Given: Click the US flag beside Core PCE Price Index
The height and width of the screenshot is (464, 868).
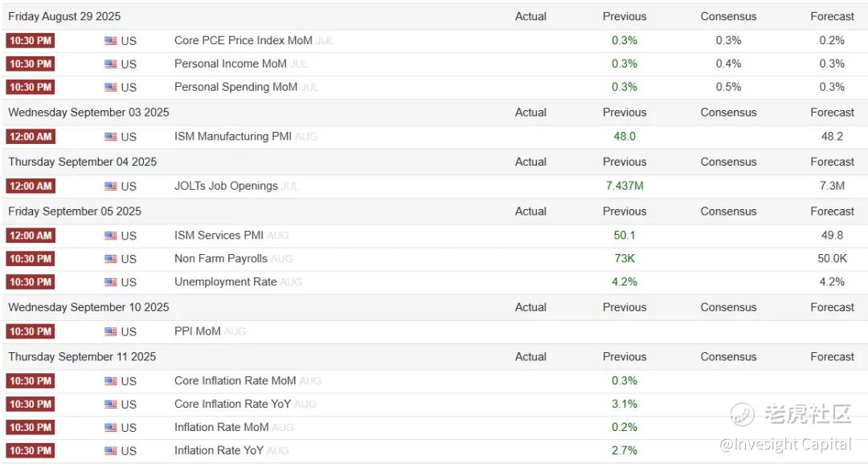Looking at the screenshot, I should click(x=111, y=41).
